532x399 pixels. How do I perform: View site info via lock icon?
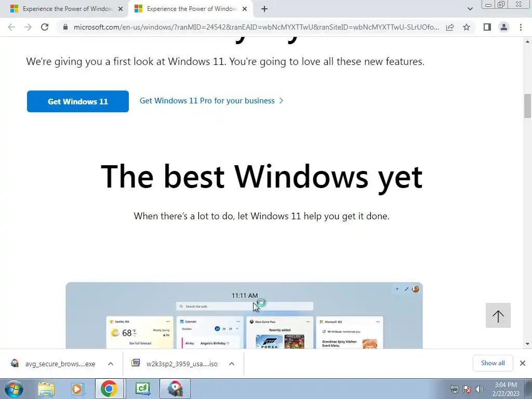tap(65, 27)
